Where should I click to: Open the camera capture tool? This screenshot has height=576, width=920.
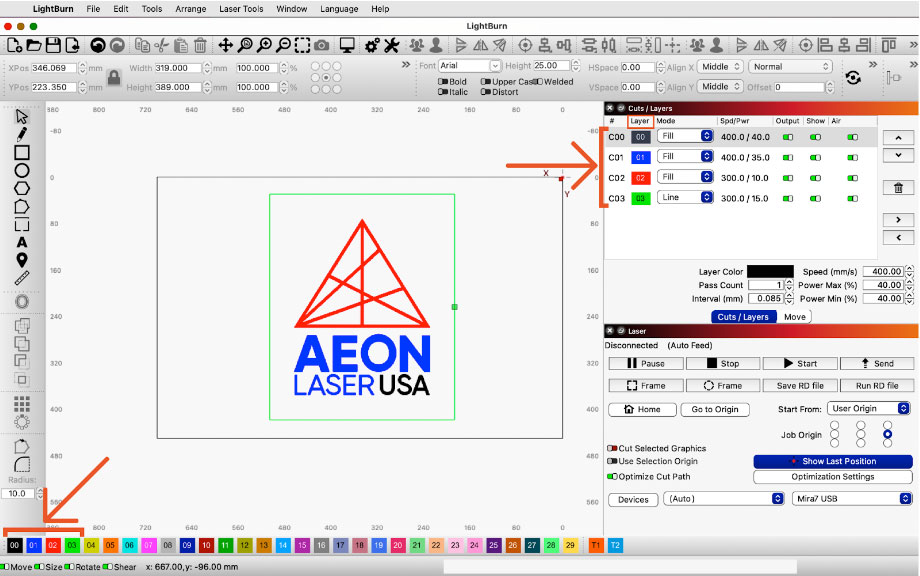pos(321,45)
